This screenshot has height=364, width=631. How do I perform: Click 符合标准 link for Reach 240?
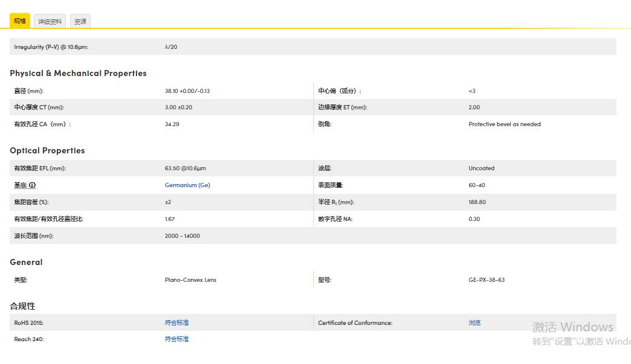tap(176, 339)
